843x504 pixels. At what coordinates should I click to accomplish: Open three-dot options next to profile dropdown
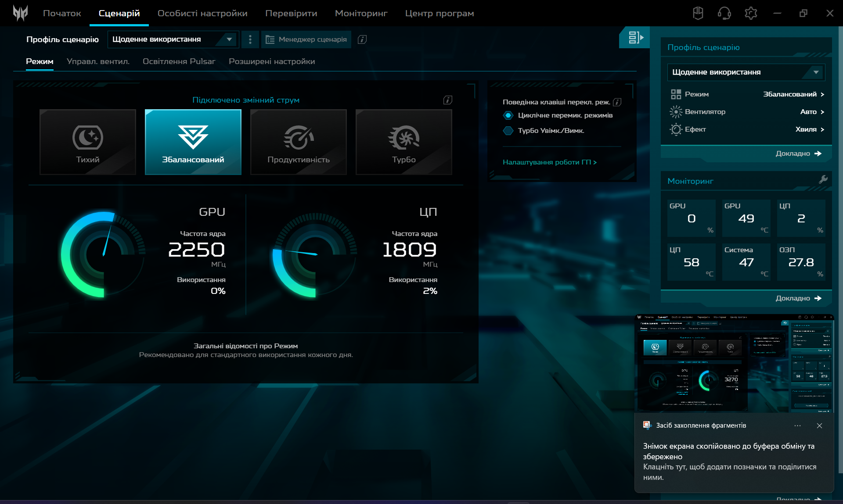(250, 39)
